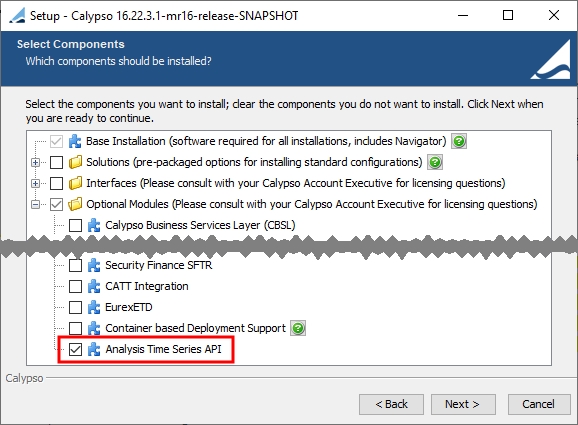This screenshot has width=578, height=425.
Task: Expand the Solutions tree node
Action: coord(36,162)
